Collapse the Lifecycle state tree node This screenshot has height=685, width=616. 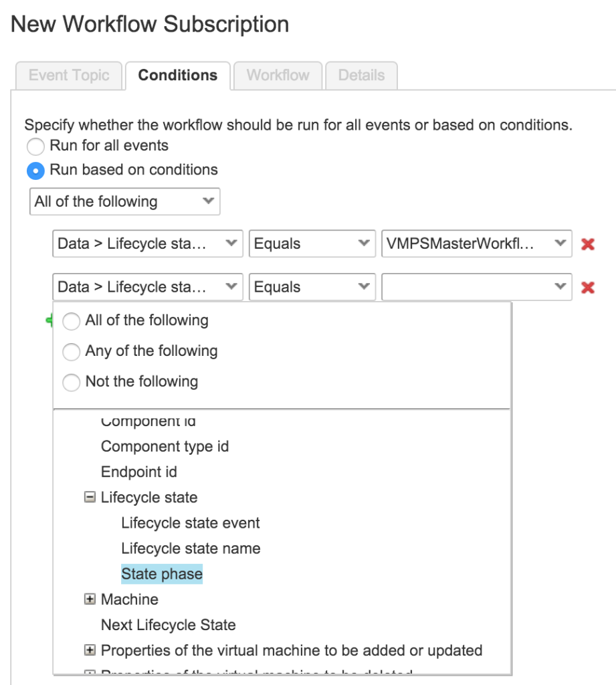[90, 497]
